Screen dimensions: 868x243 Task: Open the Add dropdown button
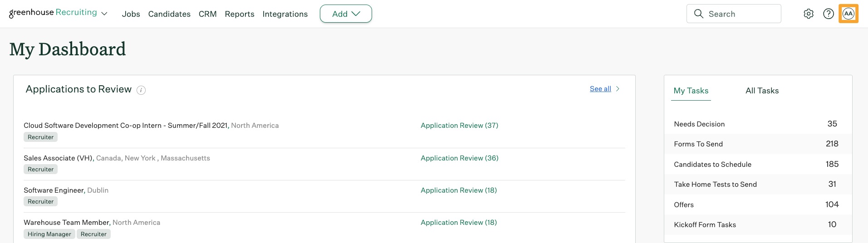[346, 14]
